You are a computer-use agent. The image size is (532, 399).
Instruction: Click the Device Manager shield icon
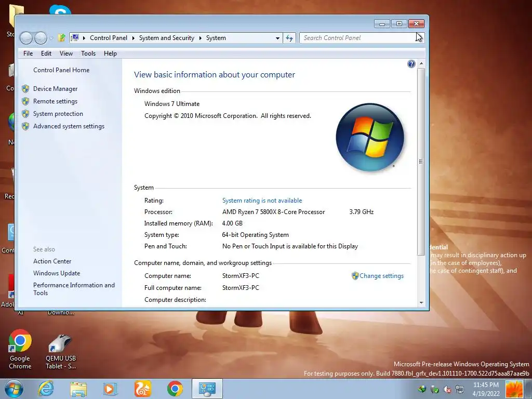coord(25,89)
